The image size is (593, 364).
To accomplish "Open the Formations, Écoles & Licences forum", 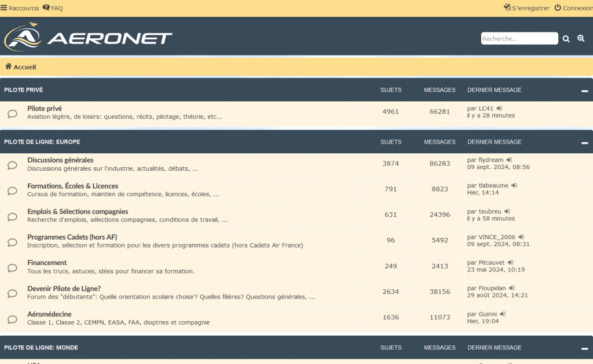I will pos(72,185).
